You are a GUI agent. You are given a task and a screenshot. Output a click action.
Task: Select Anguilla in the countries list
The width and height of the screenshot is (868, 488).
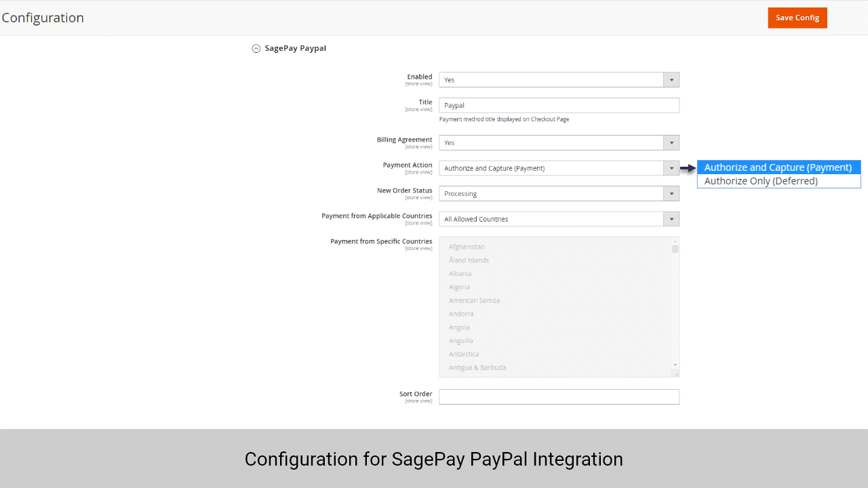click(x=460, y=341)
